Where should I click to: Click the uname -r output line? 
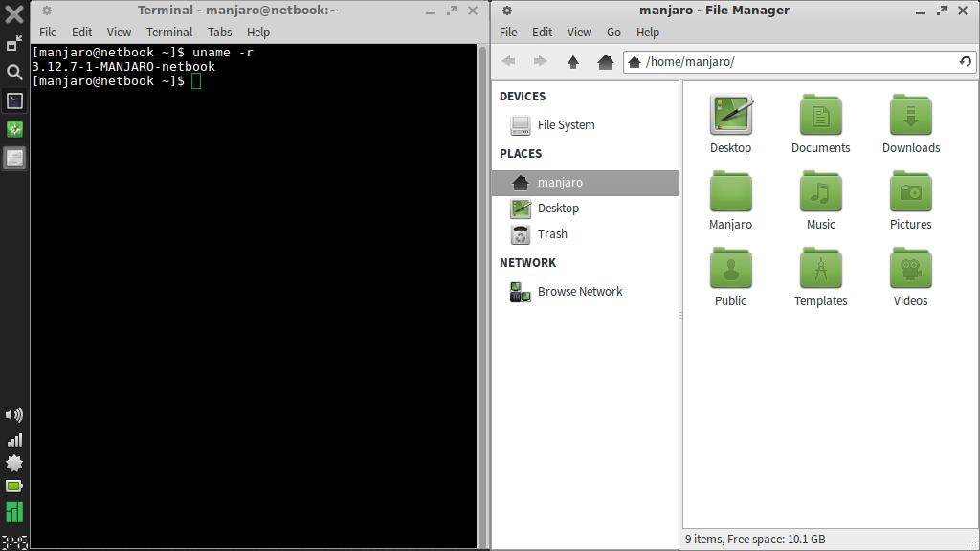point(123,66)
